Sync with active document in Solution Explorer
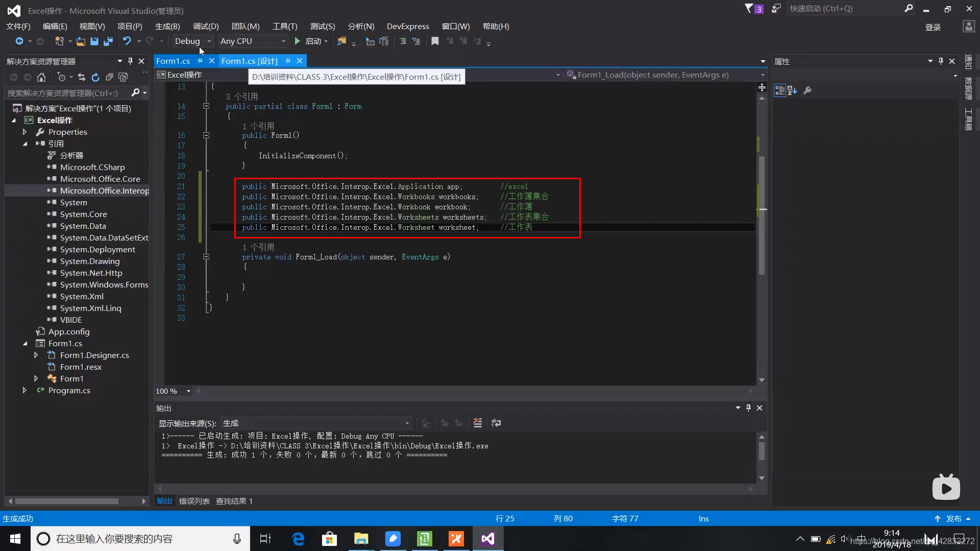This screenshot has width=980, height=551. [82, 77]
